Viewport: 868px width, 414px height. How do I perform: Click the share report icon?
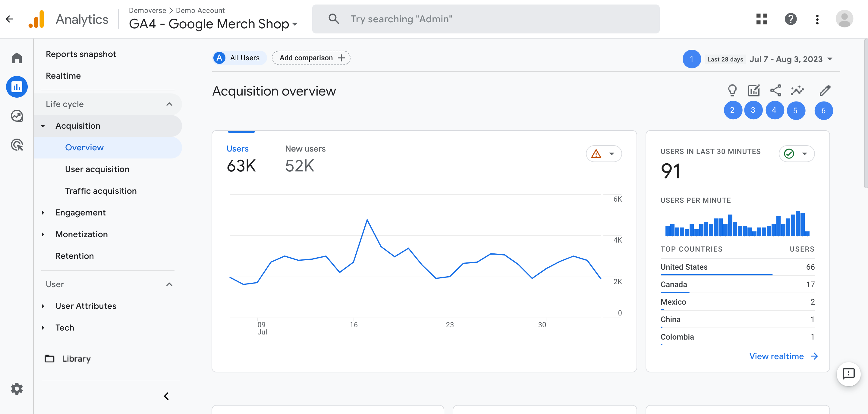click(x=775, y=90)
